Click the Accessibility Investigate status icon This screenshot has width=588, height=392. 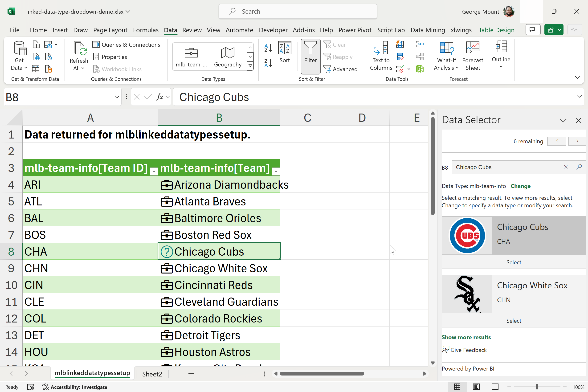pos(45,387)
